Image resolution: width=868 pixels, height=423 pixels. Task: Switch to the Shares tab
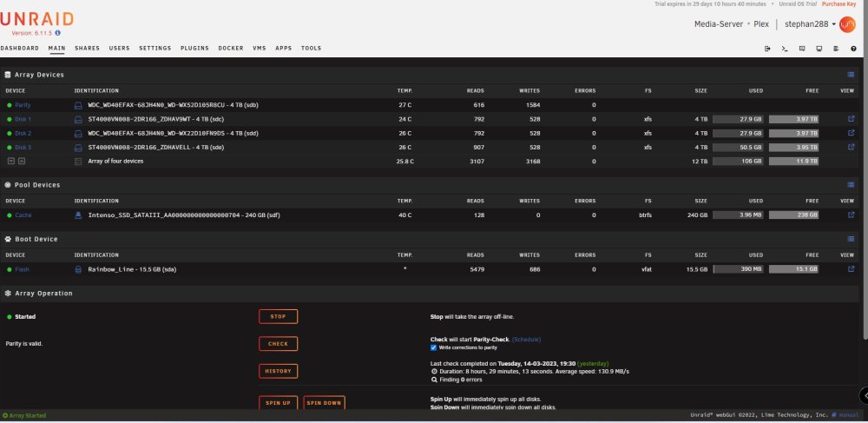point(88,48)
